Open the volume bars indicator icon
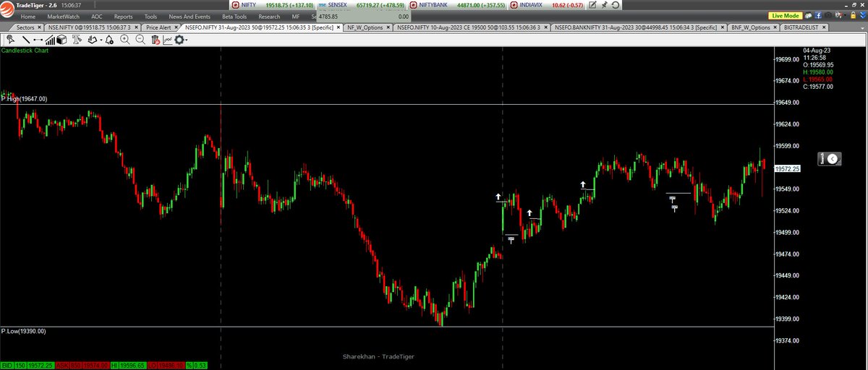Screen dimensions: 868x370 click(x=50, y=40)
